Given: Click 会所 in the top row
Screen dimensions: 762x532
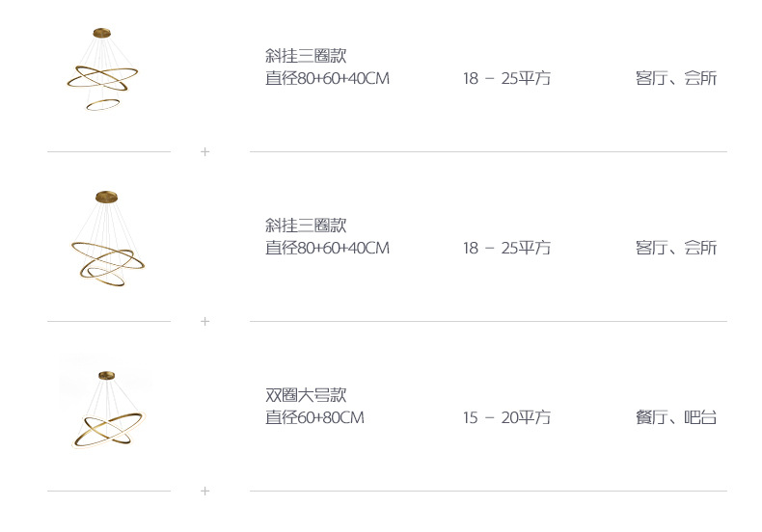Looking at the screenshot, I should [x=700, y=78].
